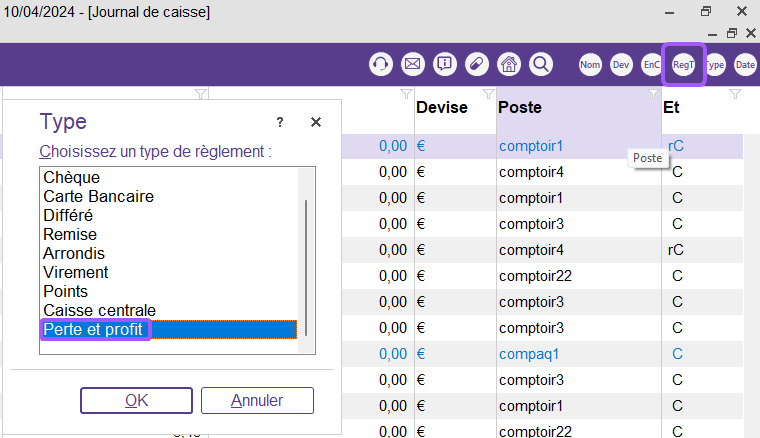
Task: Choose Virement payment type
Action: 76,272
